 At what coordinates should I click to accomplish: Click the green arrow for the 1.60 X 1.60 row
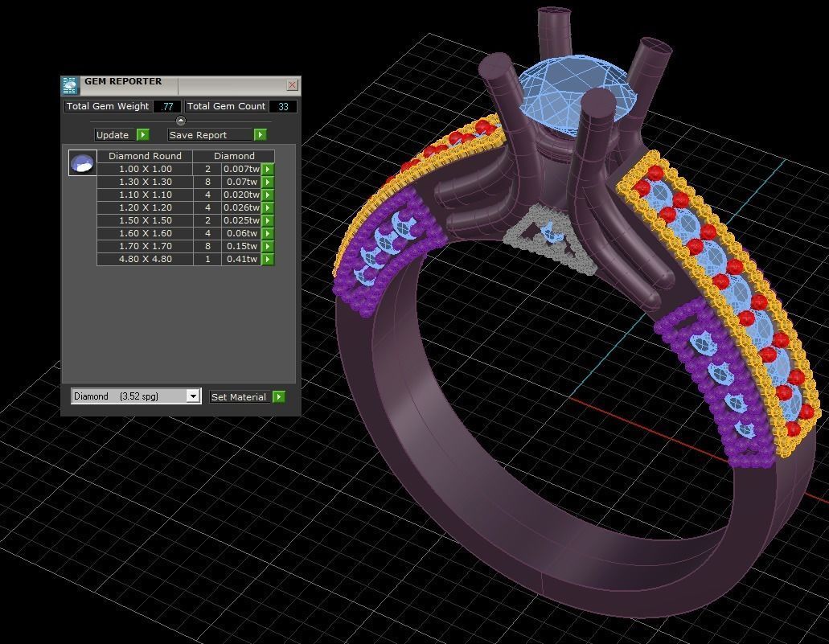[268, 233]
